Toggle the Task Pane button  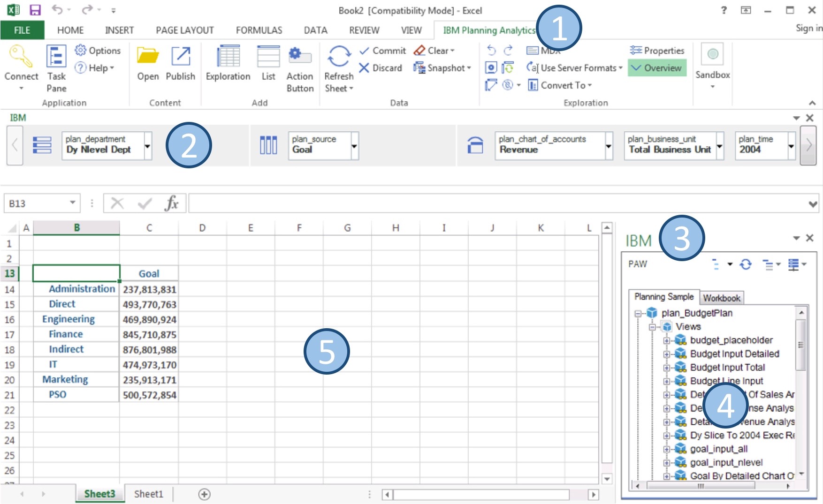click(x=56, y=68)
